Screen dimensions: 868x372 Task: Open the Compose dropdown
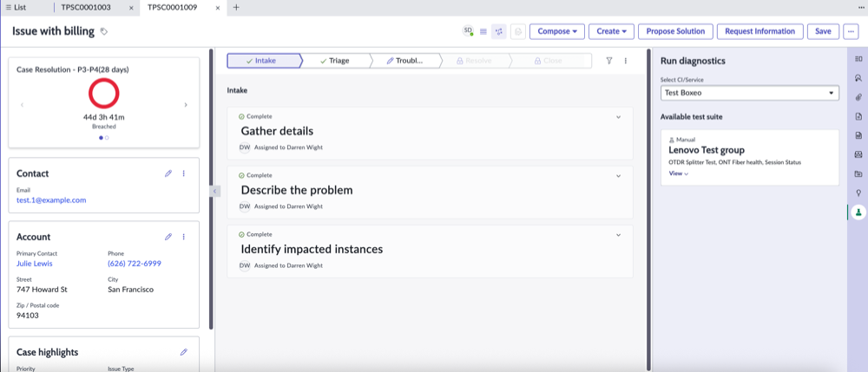[557, 31]
